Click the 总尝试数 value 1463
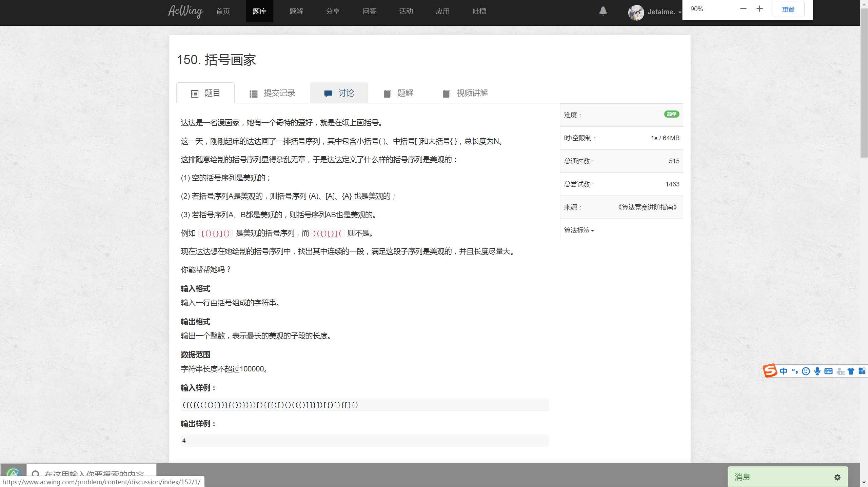Viewport: 868px width, 487px height. [672, 184]
